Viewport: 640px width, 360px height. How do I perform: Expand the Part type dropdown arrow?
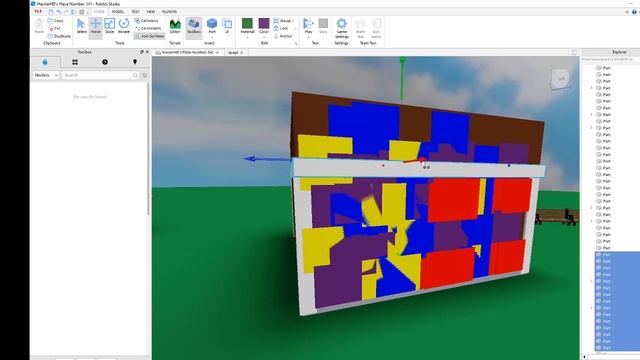click(212, 37)
